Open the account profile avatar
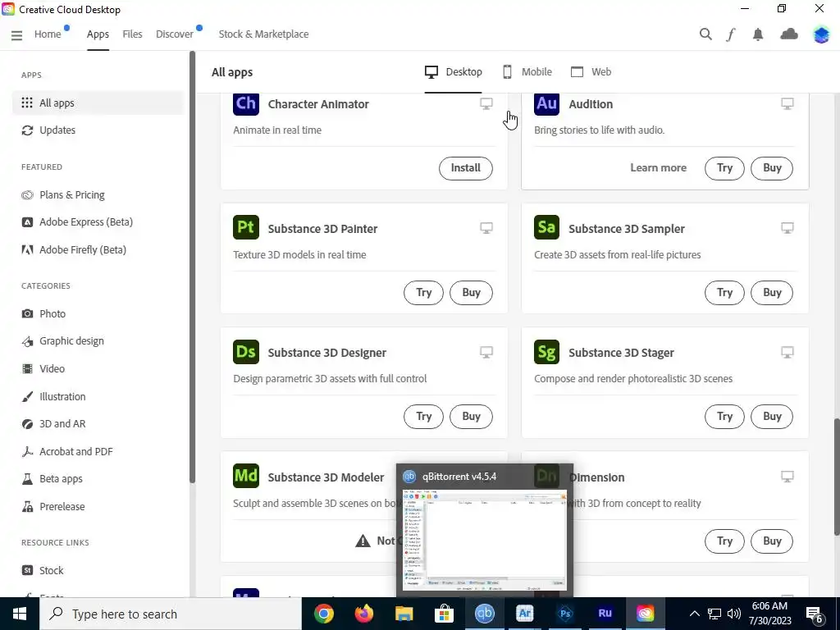Image resolution: width=840 pixels, height=630 pixels. (x=820, y=34)
